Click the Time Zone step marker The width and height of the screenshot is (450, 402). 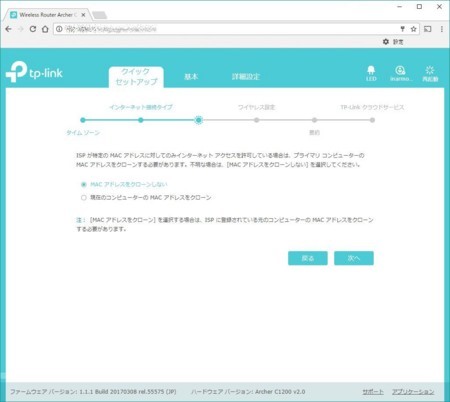(83, 120)
